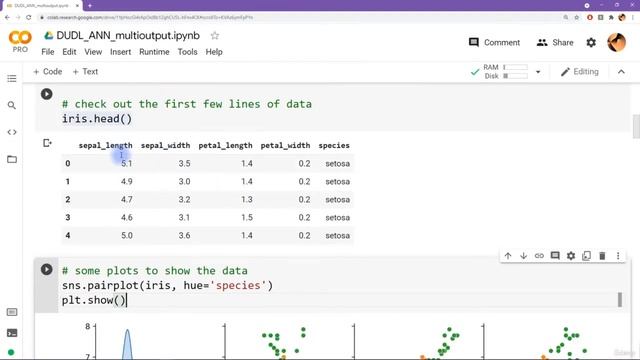Mirror cell in a tab icon
This screenshot has width=640, height=360.
[x=587, y=256]
